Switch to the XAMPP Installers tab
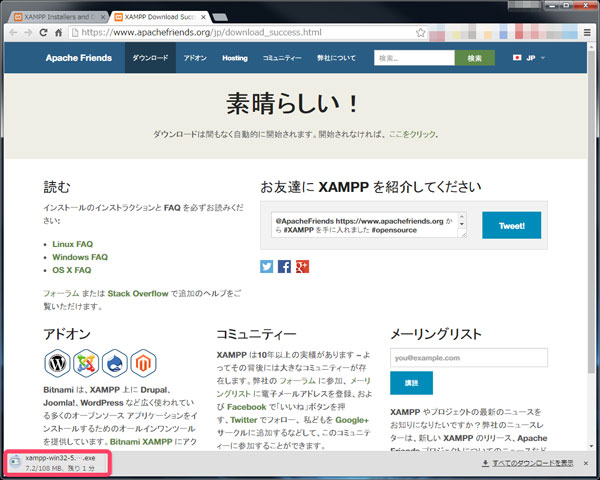600x480 pixels. tap(58, 17)
